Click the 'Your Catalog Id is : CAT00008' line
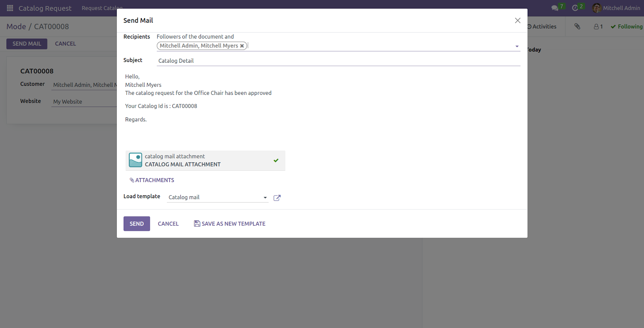The height and width of the screenshot is (328, 644). pyautogui.click(x=161, y=106)
